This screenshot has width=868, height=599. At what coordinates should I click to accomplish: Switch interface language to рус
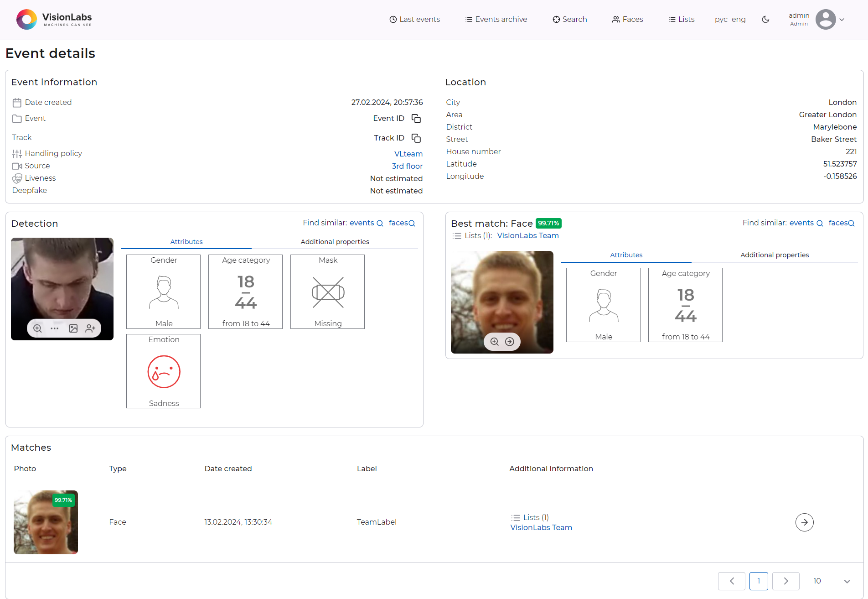721,20
